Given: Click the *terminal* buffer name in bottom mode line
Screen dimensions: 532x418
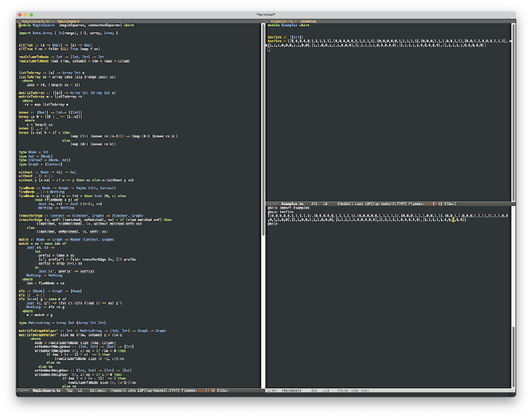Looking at the screenshot, I should pos(291,391).
